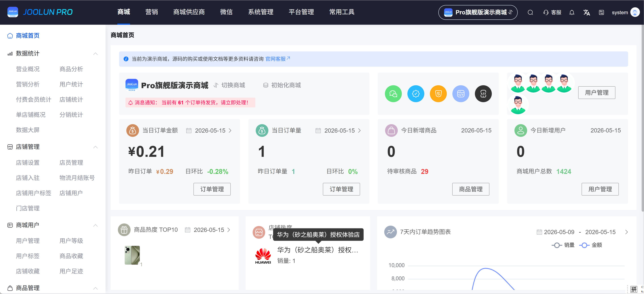644x294 pixels.
Task: Open 数据大屏 in the sidebar
Action: (x=28, y=130)
